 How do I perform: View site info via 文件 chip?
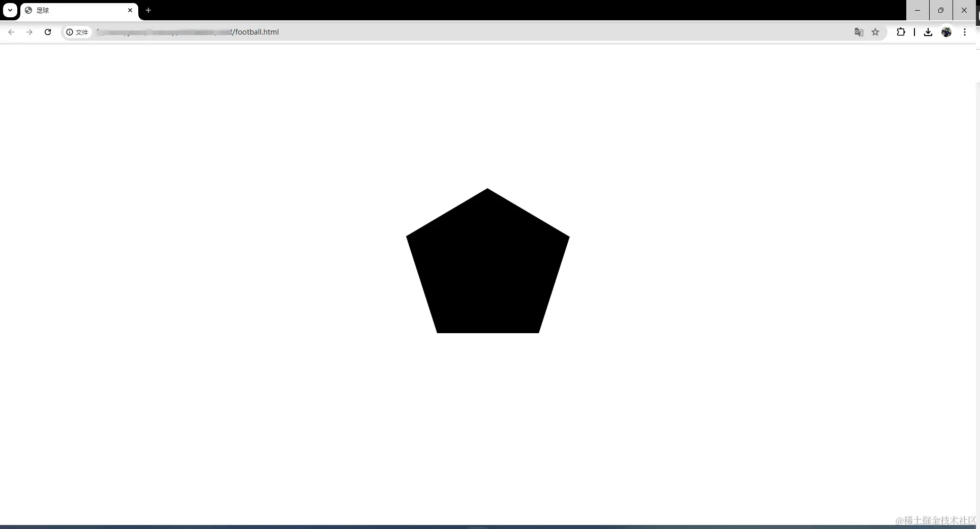click(77, 32)
